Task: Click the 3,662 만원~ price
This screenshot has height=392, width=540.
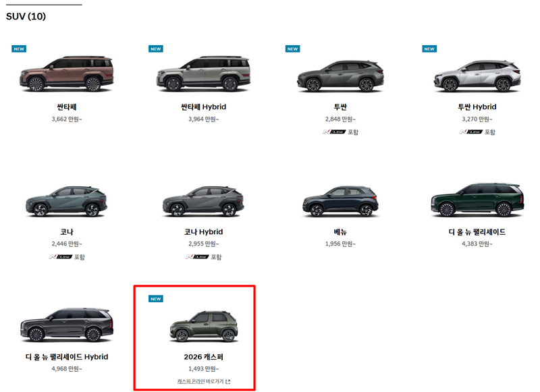Action: (67, 119)
